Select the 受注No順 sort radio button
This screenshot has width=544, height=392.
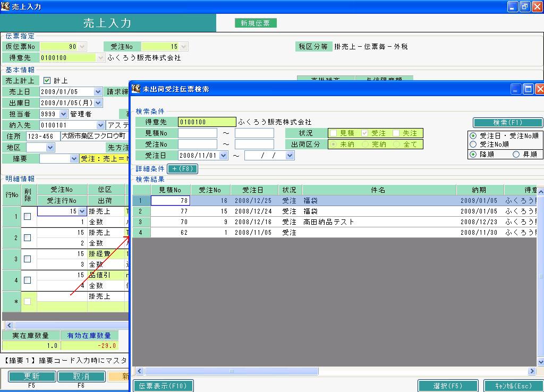[x=473, y=144]
